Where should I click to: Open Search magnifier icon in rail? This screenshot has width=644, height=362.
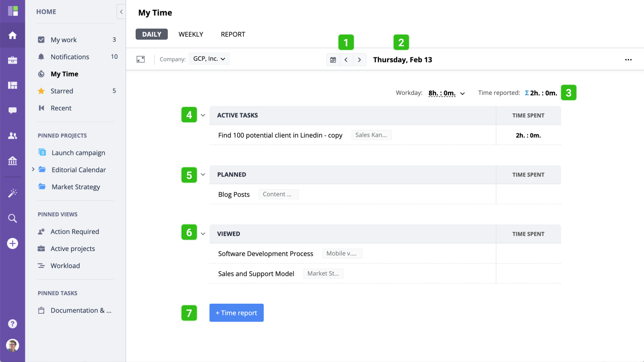[12, 218]
